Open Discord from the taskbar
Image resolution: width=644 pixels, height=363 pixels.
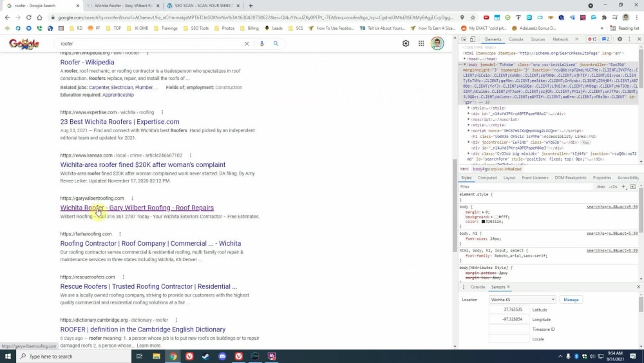click(x=222, y=357)
